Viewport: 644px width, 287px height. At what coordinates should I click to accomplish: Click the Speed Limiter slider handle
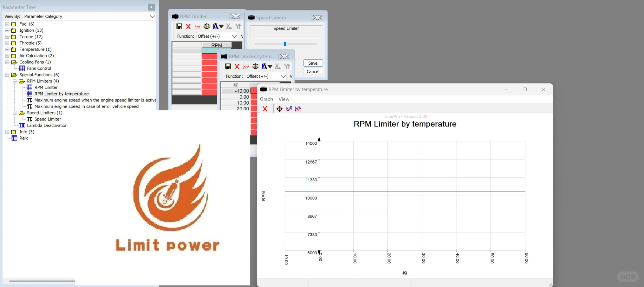click(x=285, y=44)
